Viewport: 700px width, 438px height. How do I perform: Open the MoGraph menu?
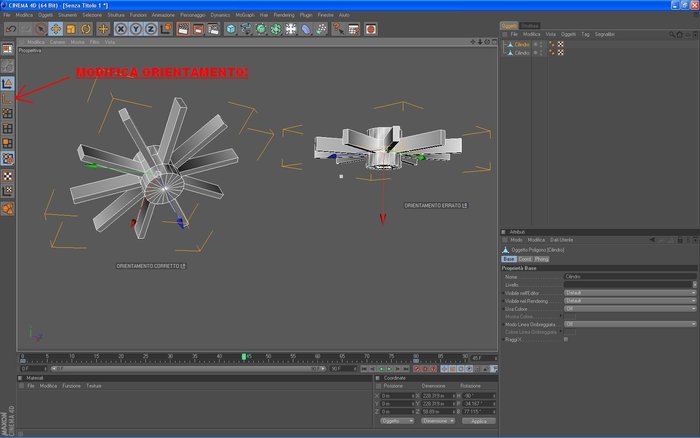tap(245, 15)
